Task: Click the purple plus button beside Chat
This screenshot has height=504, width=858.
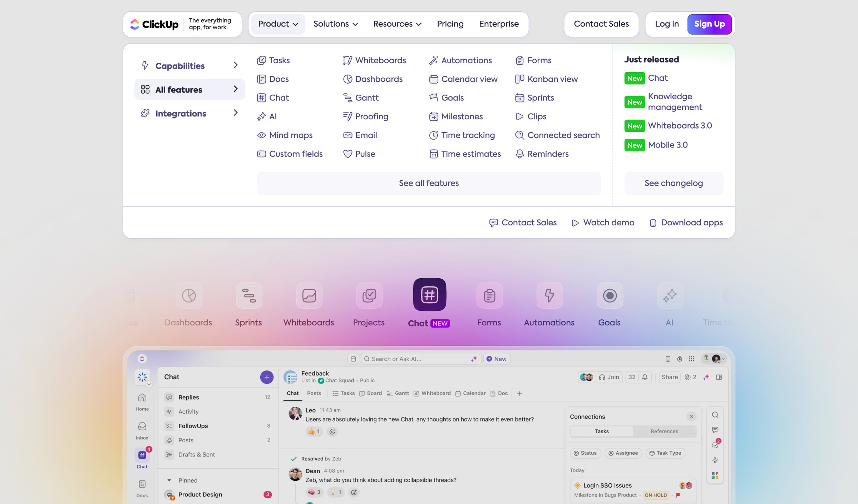Action: click(267, 377)
